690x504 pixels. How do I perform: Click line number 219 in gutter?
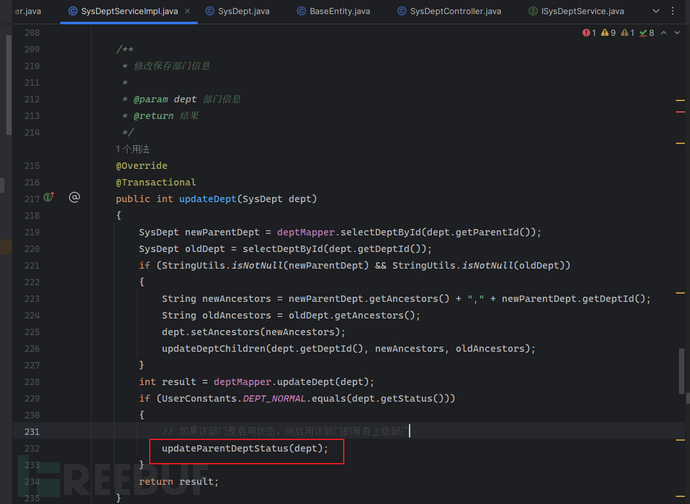pos(32,232)
